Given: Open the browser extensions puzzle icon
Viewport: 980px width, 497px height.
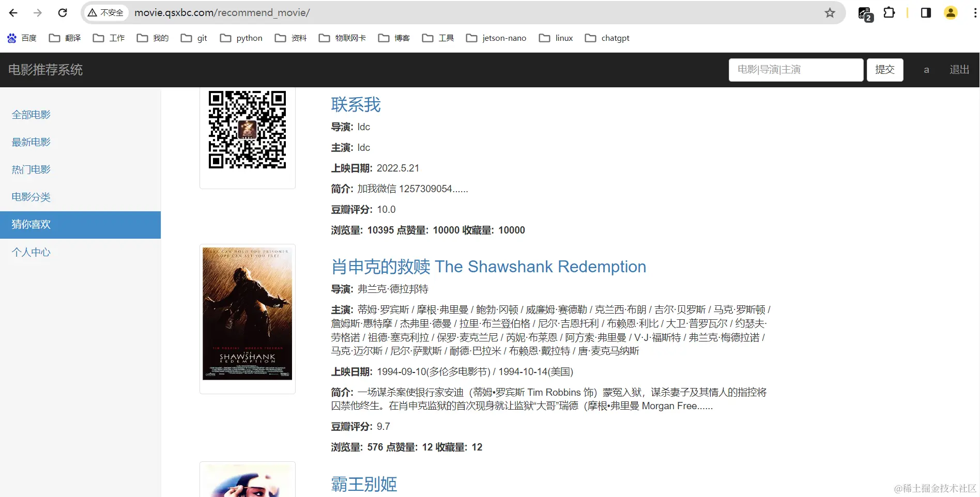Looking at the screenshot, I should (889, 12).
